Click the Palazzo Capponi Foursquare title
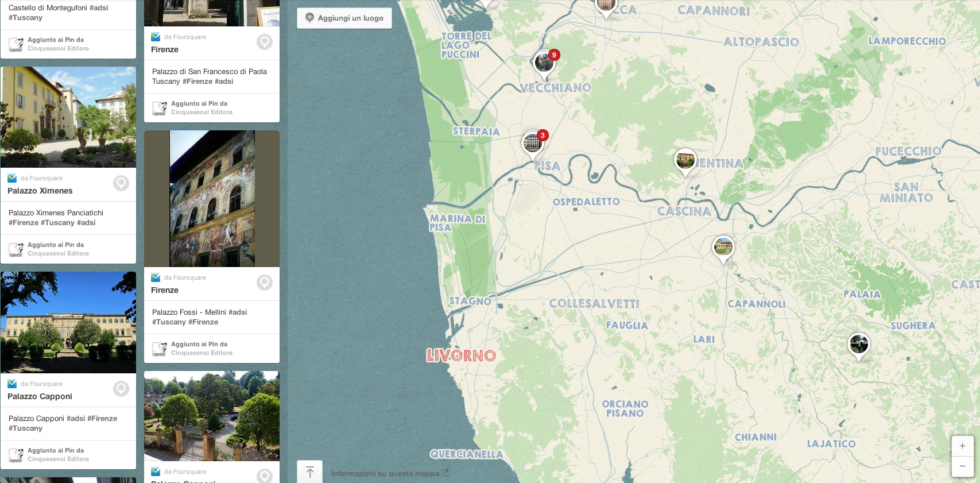Viewport: 980px width, 483px height. 40,397
